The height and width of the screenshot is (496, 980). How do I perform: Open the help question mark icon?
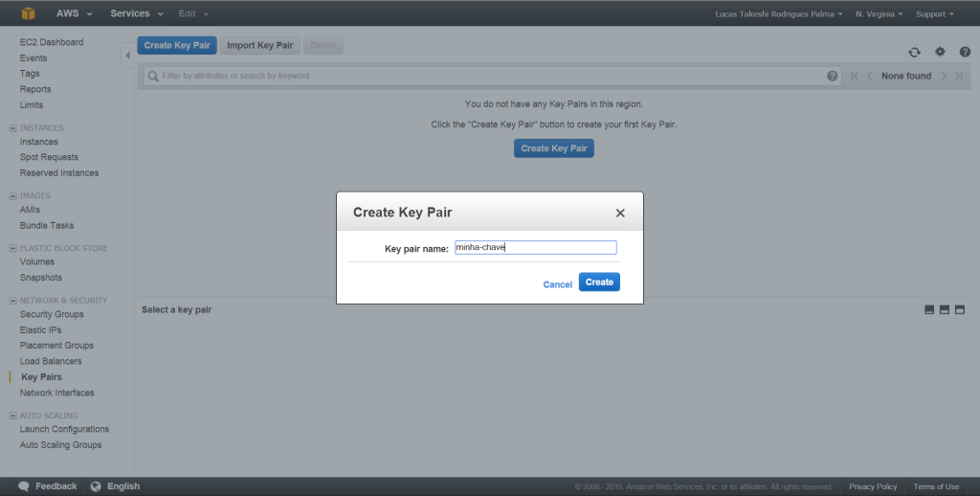point(965,52)
